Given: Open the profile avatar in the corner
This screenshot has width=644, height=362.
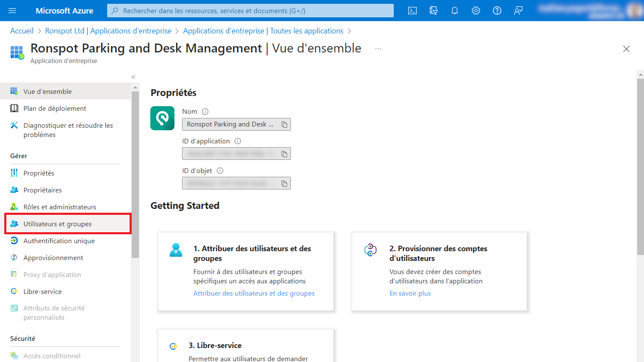Looking at the screenshot, I should (634, 10).
